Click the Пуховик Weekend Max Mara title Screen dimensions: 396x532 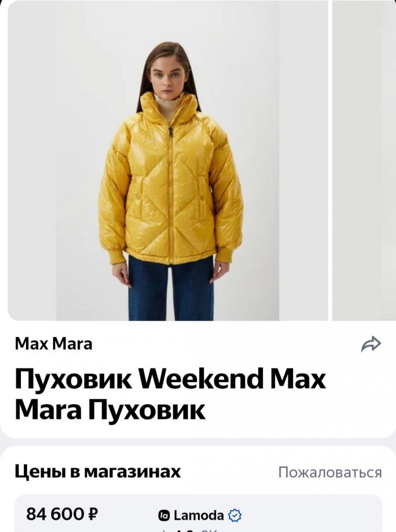[170, 394]
